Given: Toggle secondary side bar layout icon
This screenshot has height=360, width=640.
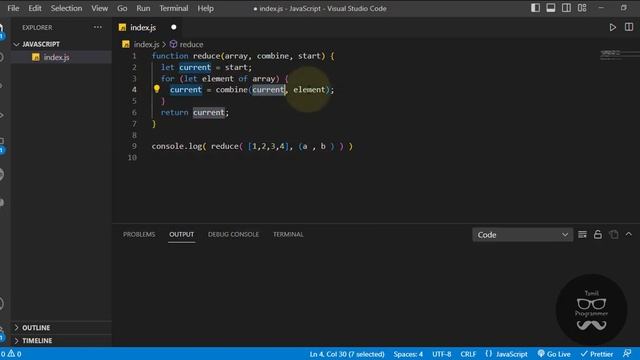Looking at the screenshot, I should pyautogui.click(x=566, y=8).
